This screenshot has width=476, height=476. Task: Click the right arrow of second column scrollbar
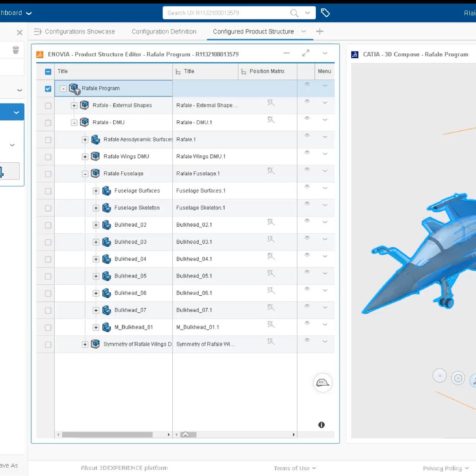294,435
